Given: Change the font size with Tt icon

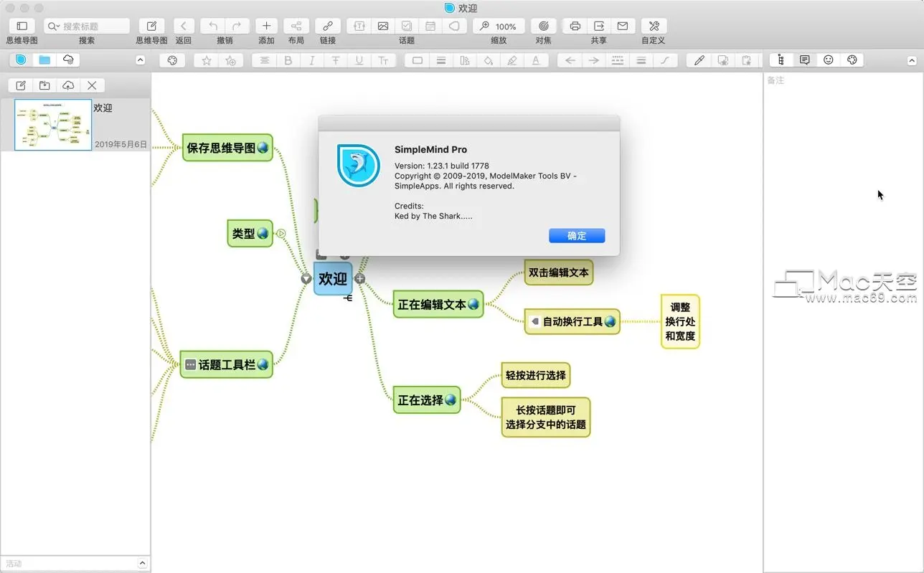Looking at the screenshot, I should (383, 60).
